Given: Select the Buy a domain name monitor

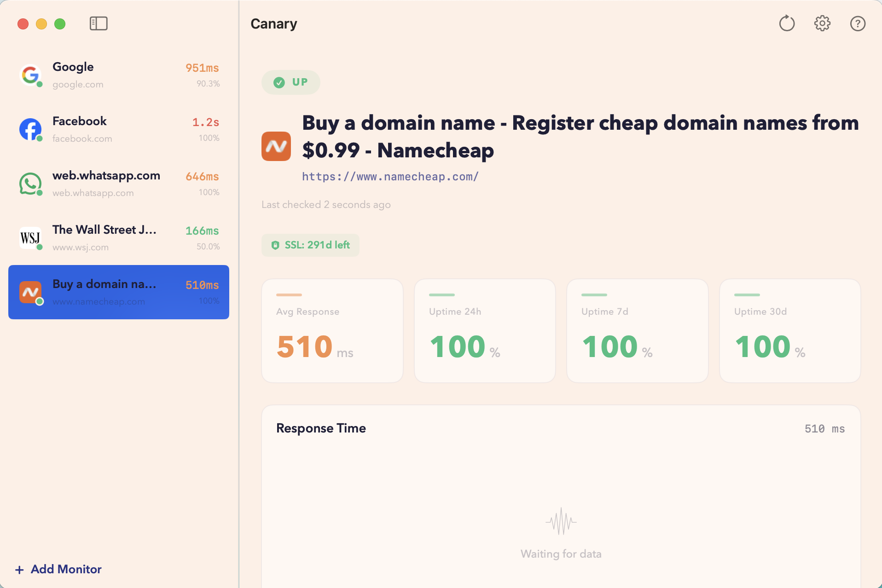Looking at the screenshot, I should coord(119,292).
